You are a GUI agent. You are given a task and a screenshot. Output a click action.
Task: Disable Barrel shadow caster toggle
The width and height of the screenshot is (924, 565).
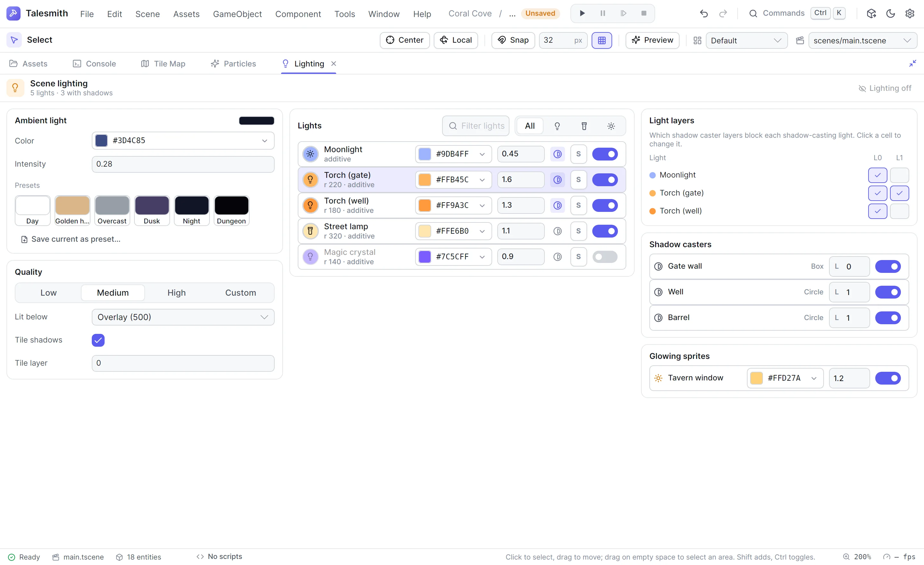[x=888, y=318]
